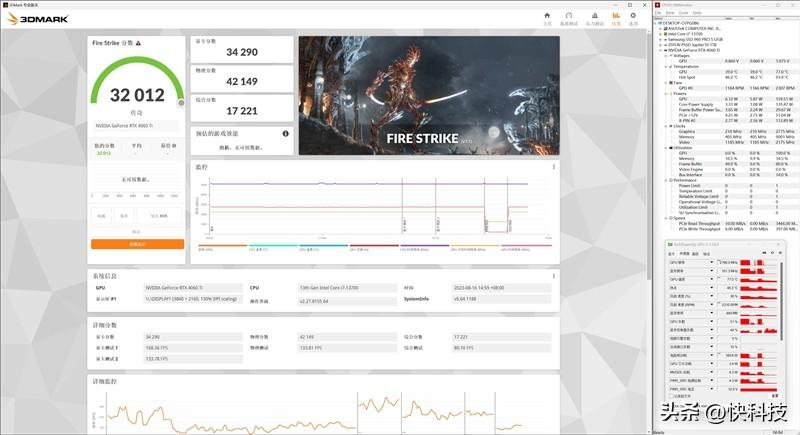Click the warning triangle beside Fire Strike score title
The width and height of the screenshot is (800, 435).
coord(138,43)
